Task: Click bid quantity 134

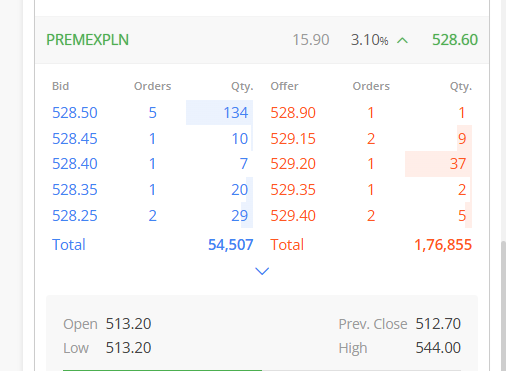Action: click(236, 113)
